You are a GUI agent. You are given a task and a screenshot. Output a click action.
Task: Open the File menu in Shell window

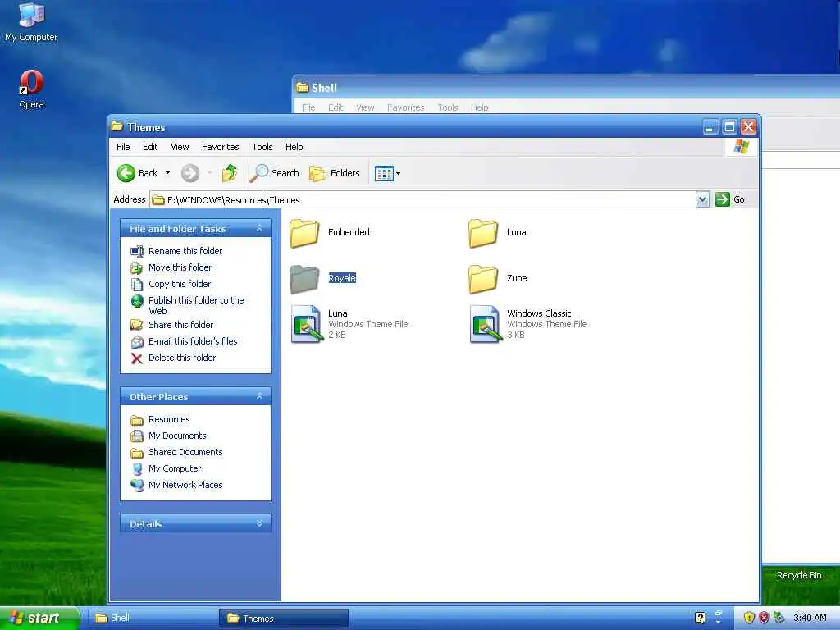308,107
